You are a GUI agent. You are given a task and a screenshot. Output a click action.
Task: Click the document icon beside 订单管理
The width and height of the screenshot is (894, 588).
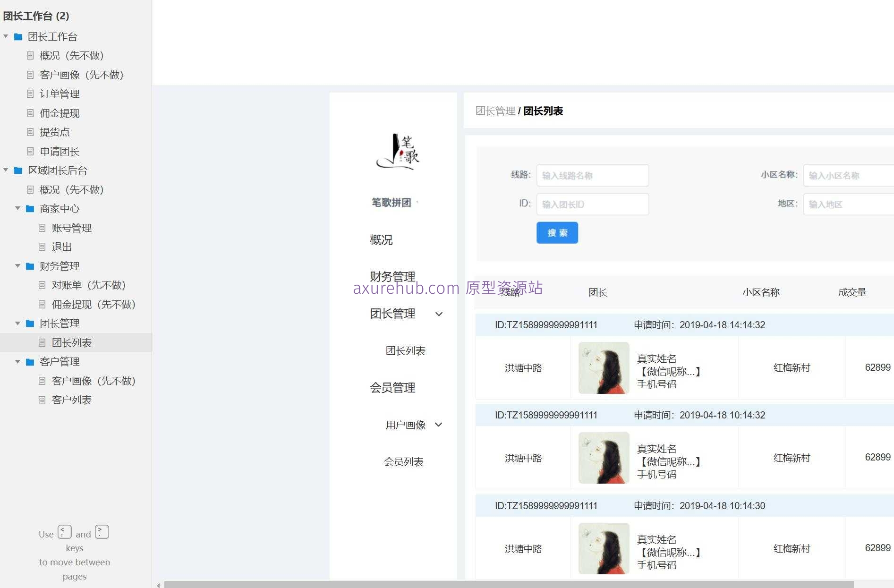(30, 94)
